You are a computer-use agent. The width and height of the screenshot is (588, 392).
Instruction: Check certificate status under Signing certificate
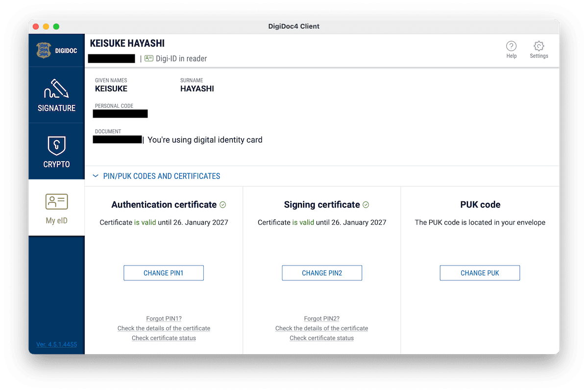click(321, 338)
